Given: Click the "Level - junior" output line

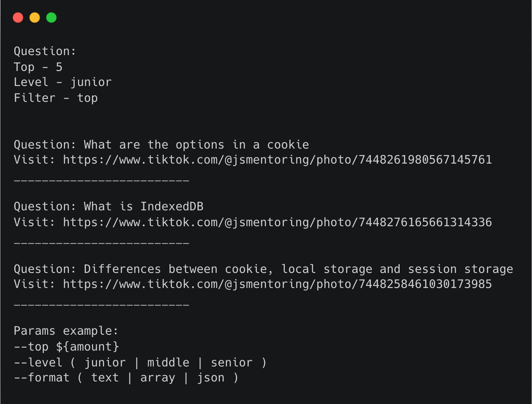Looking at the screenshot, I should (x=63, y=82).
